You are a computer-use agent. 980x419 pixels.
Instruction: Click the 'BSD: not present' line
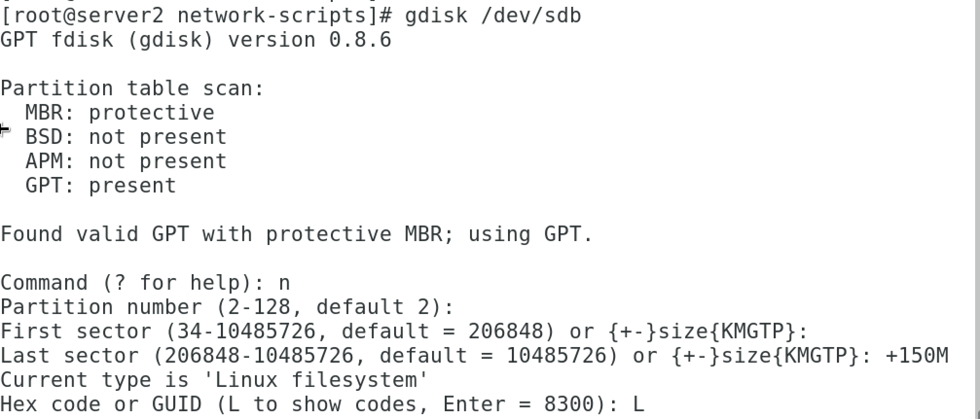point(126,137)
